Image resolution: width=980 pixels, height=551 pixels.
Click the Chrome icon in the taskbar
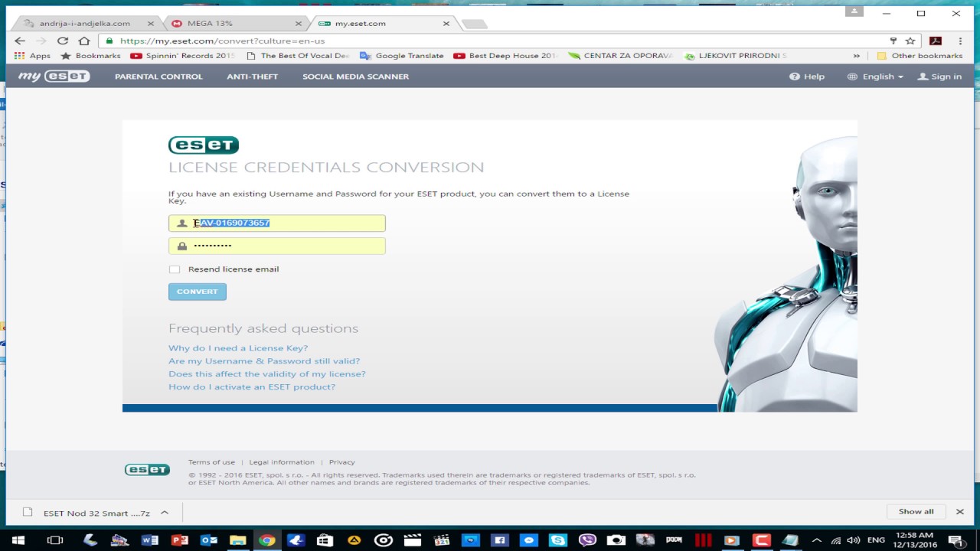point(266,540)
